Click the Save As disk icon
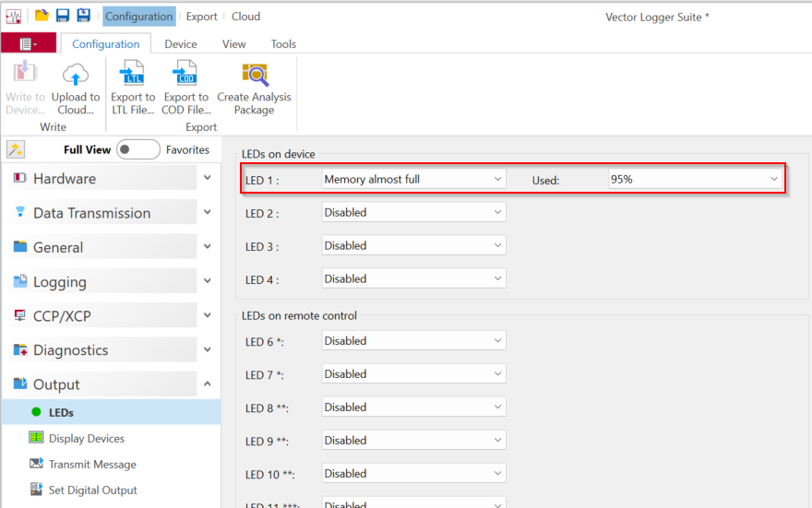This screenshot has width=812, height=508. [x=83, y=16]
